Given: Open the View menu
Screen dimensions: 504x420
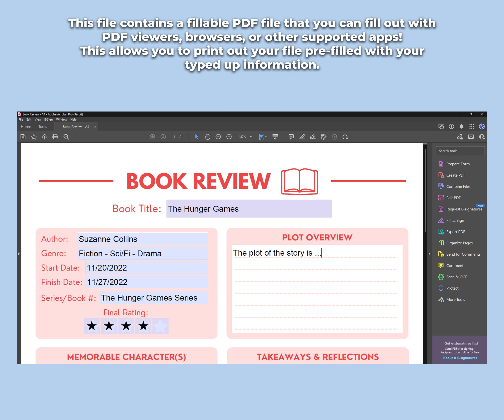Looking at the screenshot, I should pos(38,119).
